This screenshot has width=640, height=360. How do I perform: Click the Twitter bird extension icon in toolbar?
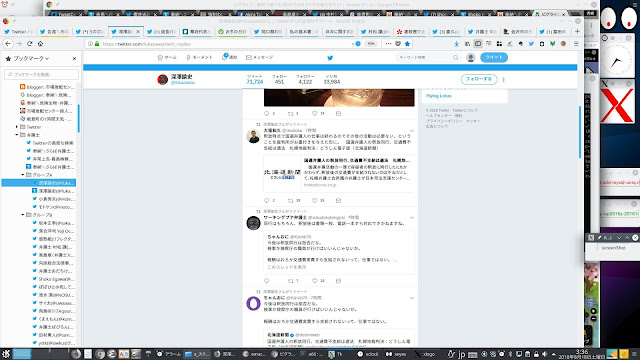[531, 44]
